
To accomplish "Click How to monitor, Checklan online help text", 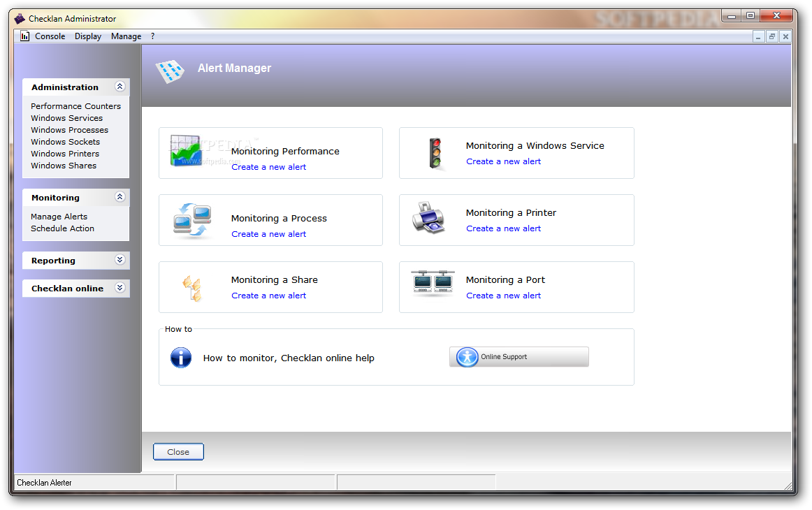I will (x=289, y=358).
